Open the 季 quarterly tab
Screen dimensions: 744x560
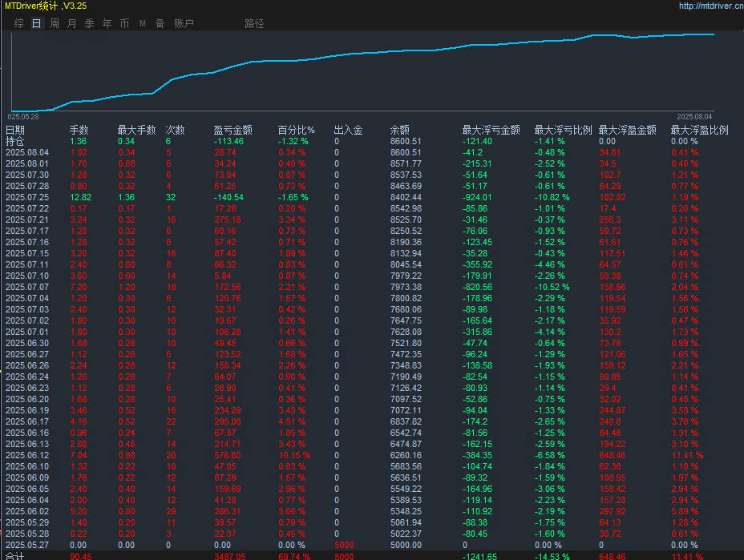(89, 23)
